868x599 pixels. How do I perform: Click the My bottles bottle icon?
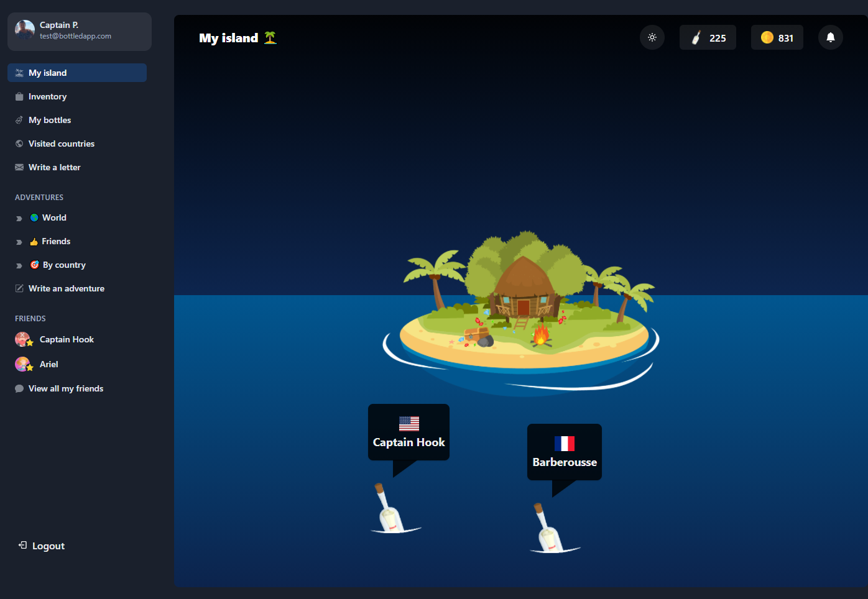point(19,120)
